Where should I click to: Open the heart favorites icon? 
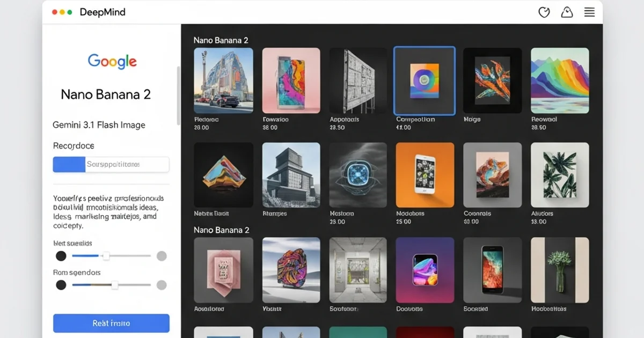click(544, 12)
